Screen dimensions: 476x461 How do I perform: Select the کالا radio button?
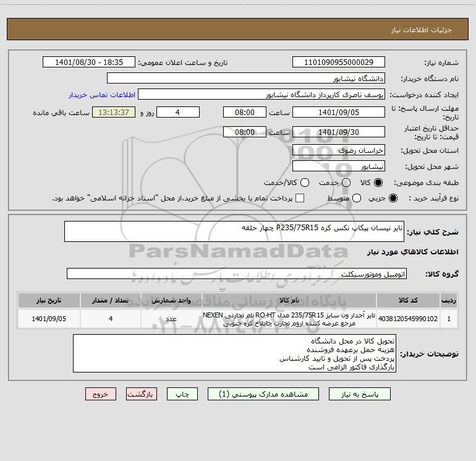click(x=378, y=183)
